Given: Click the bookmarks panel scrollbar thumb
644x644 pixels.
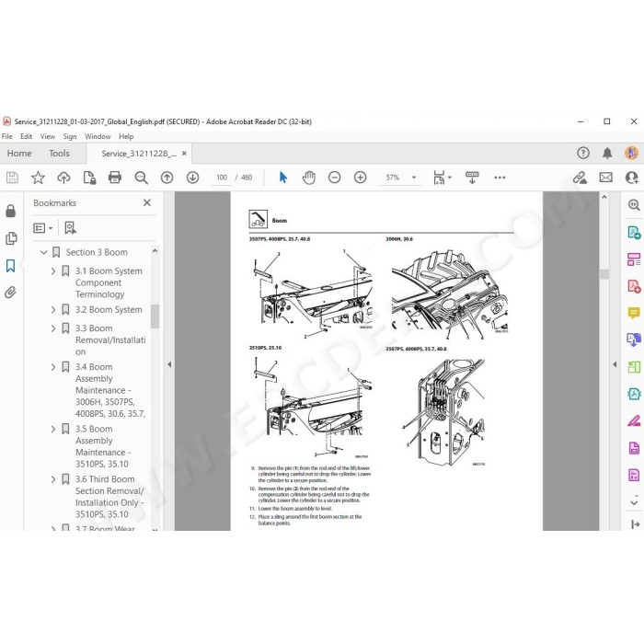Looking at the screenshot, I should coord(155,316).
